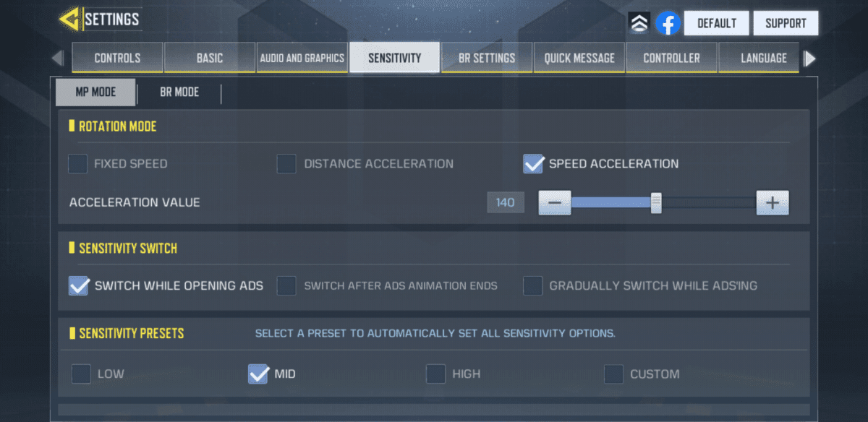
Task: Click the rank chevrons icon
Action: (639, 24)
